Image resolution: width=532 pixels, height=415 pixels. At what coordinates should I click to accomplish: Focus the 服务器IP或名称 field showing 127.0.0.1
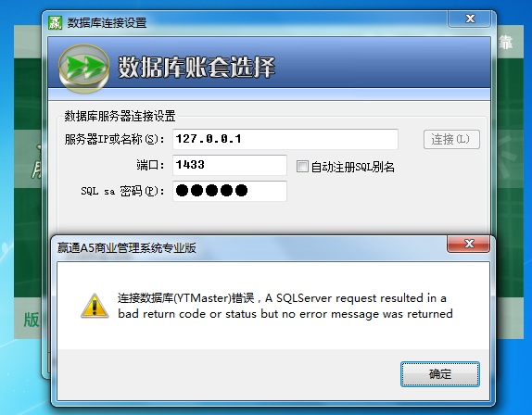pos(285,139)
